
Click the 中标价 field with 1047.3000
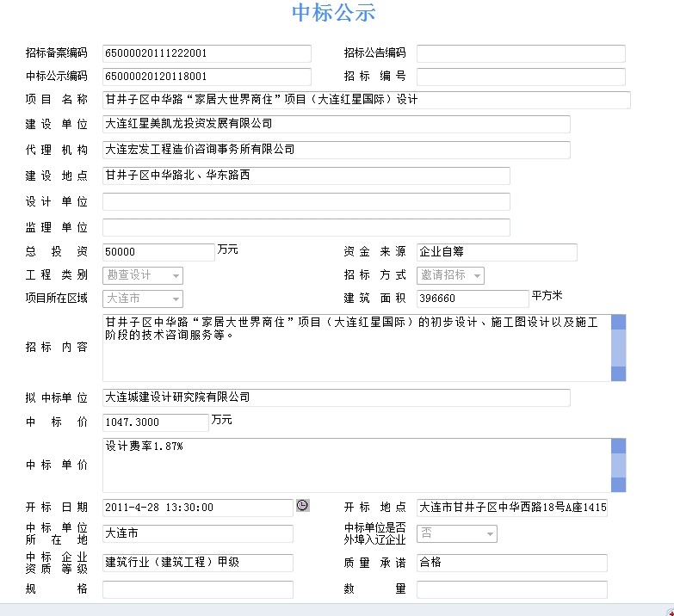[156, 422]
